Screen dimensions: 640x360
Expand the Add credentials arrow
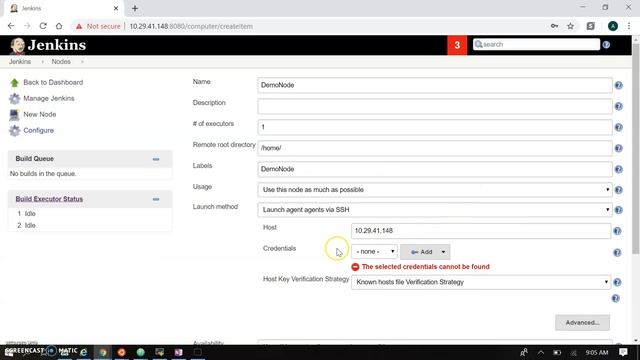tap(443, 252)
